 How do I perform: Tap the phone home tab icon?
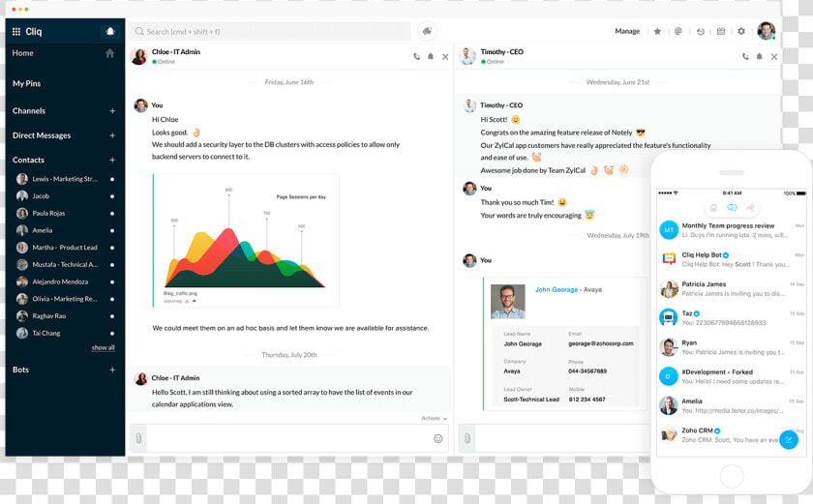[713, 208]
